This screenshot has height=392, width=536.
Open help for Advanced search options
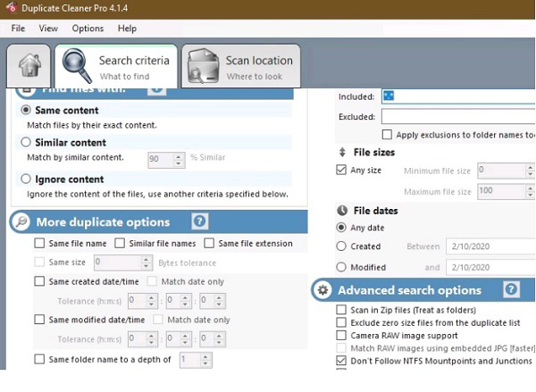[x=510, y=290]
